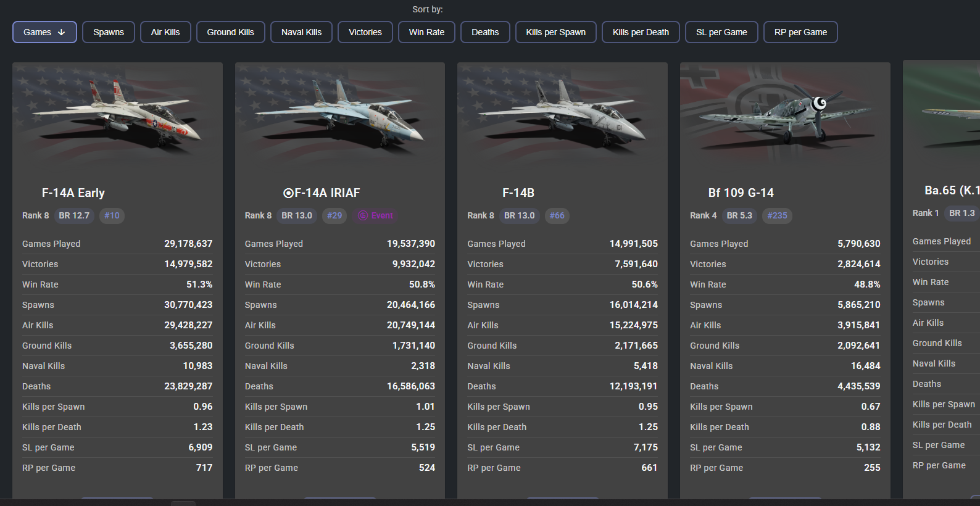Select the Naval Kills sort option
980x506 pixels.
(301, 32)
